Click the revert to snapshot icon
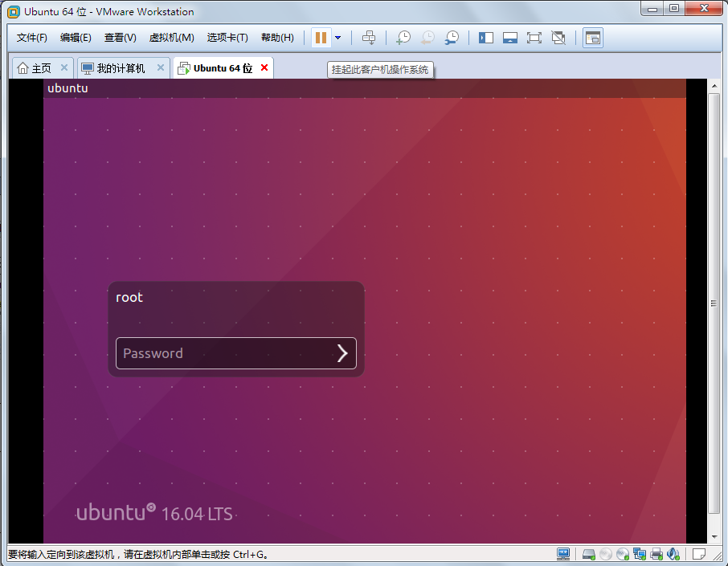 point(427,38)
